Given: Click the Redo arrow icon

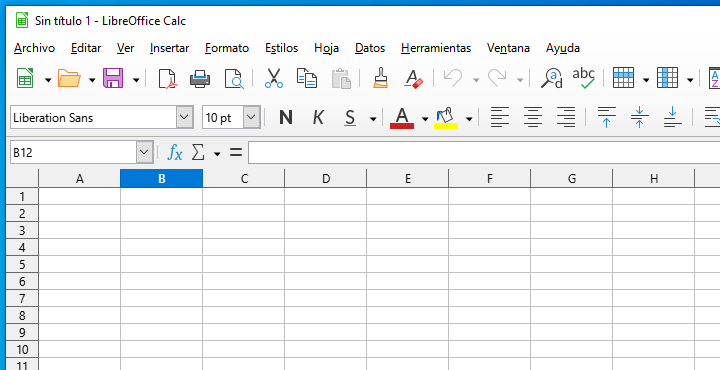Looking at the screenshot, I should [x=497, y=78].
